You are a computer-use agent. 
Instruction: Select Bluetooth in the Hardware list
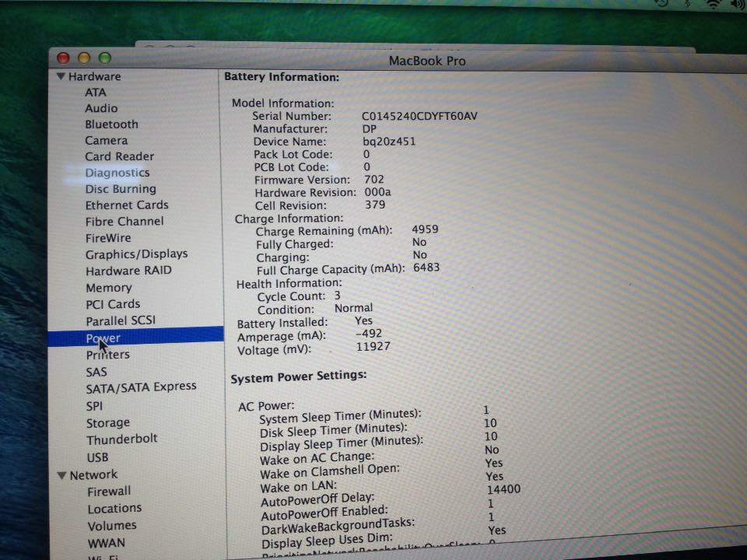[x=111, y=124]
